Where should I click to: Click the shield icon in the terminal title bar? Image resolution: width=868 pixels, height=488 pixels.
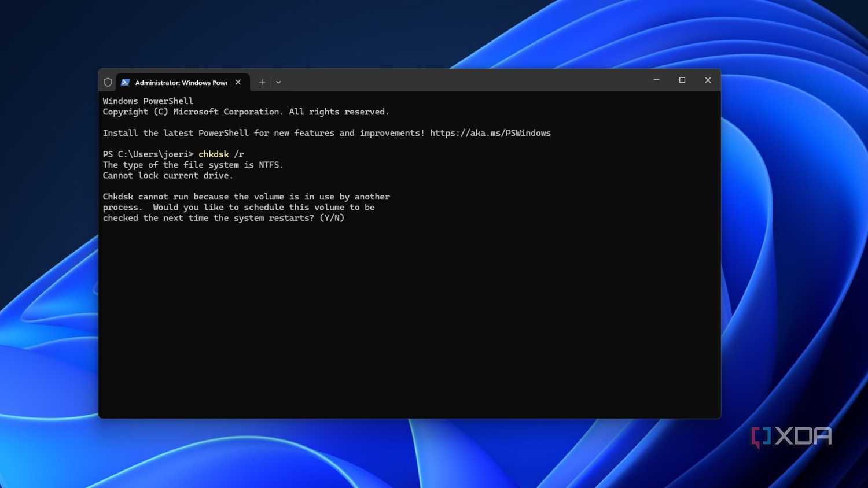(x=108, y=82)
